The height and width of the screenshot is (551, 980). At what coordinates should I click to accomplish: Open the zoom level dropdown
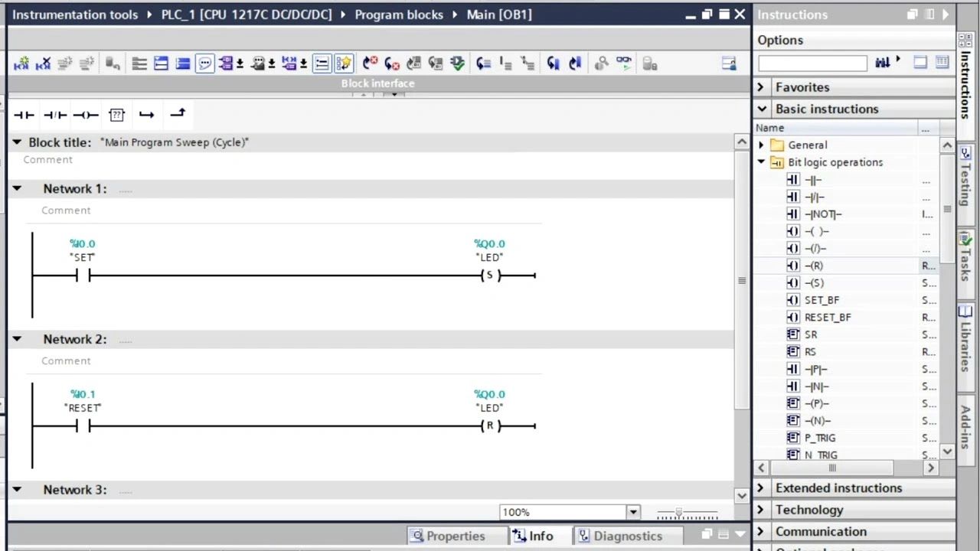(x=632, y=511)
